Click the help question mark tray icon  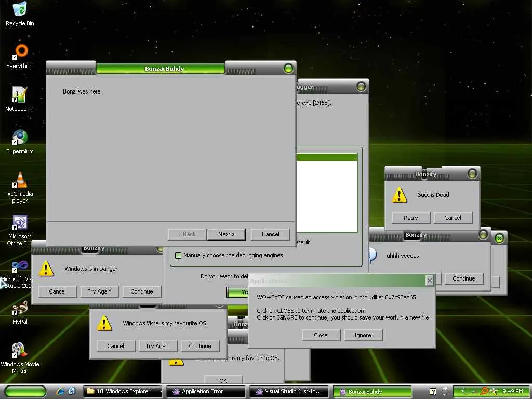click(x=433, y=392)
